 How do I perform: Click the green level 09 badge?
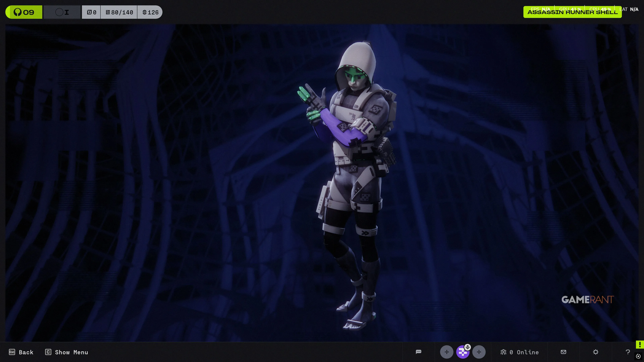[24, 12]
